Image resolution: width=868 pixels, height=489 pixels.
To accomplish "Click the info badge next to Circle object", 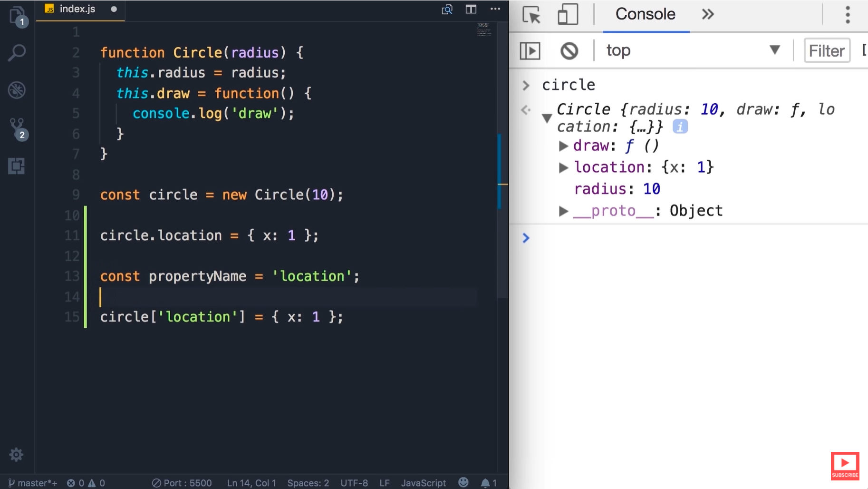I will (x=680, y=127).
